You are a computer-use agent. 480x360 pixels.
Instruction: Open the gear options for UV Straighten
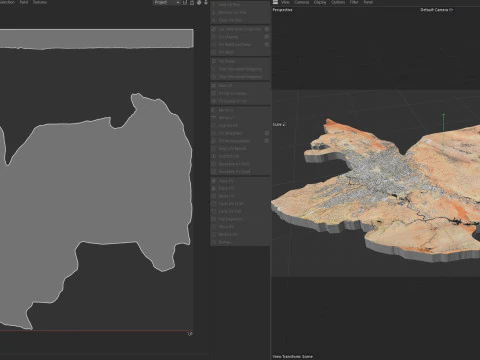[x=267, y=133]
